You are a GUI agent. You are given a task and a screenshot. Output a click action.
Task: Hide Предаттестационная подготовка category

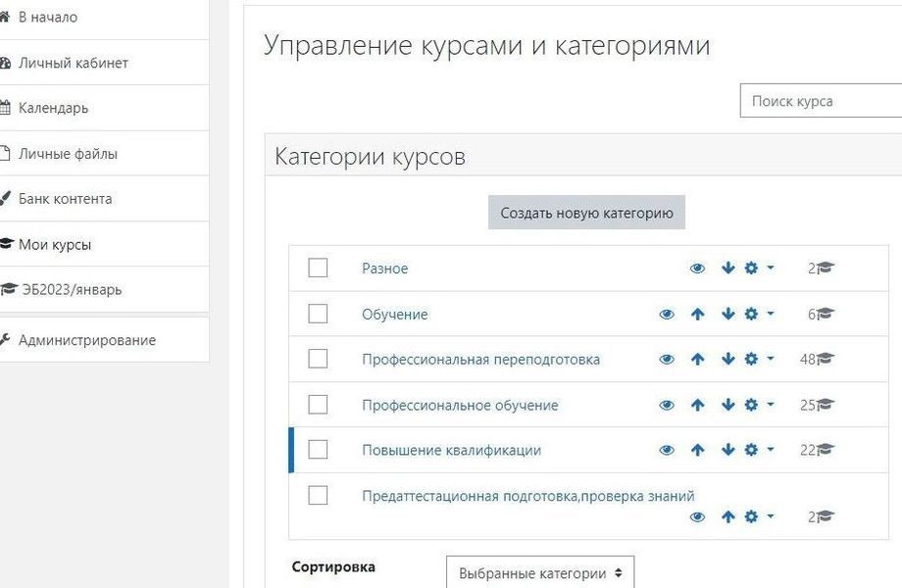tap(697, 517)
